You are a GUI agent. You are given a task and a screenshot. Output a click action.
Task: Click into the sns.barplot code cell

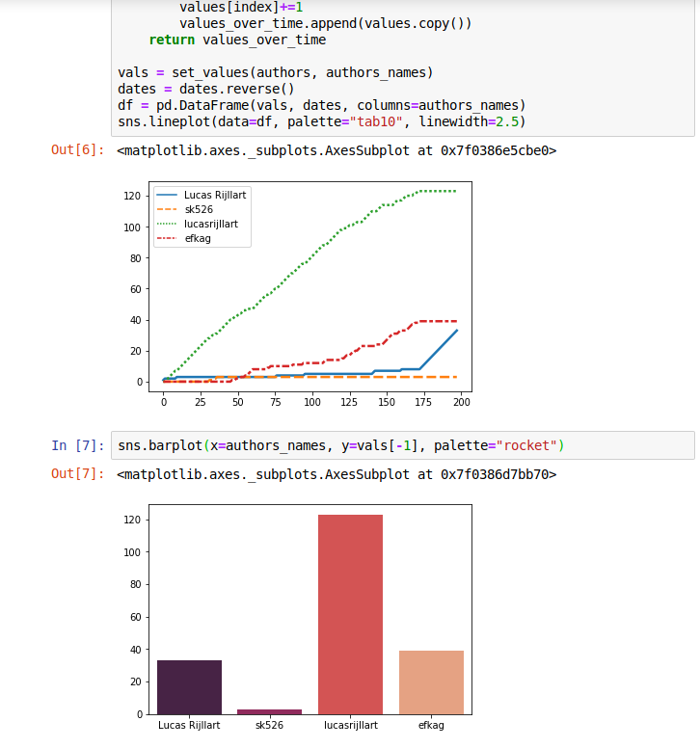(403, 445)
